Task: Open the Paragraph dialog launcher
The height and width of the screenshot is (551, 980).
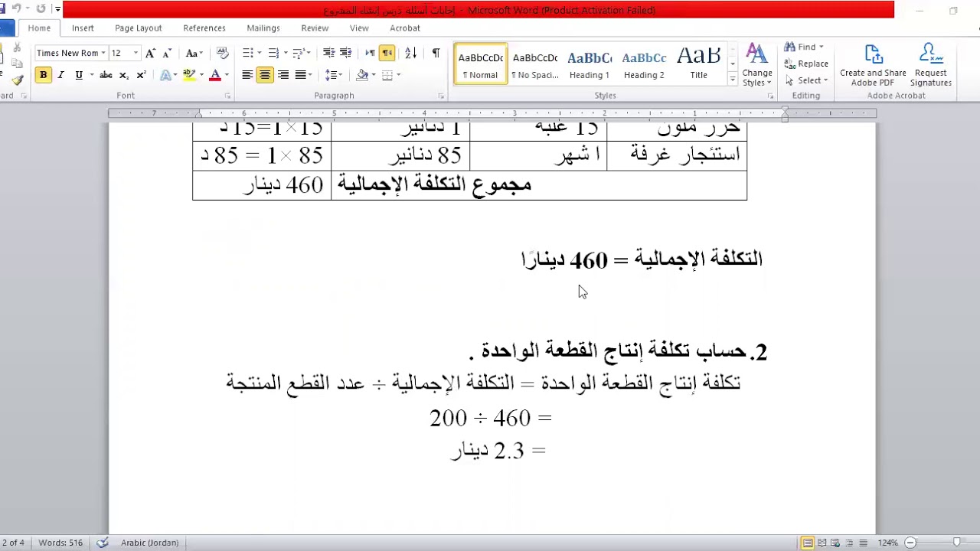Action: pyautogui.click(x=441, y=96)
